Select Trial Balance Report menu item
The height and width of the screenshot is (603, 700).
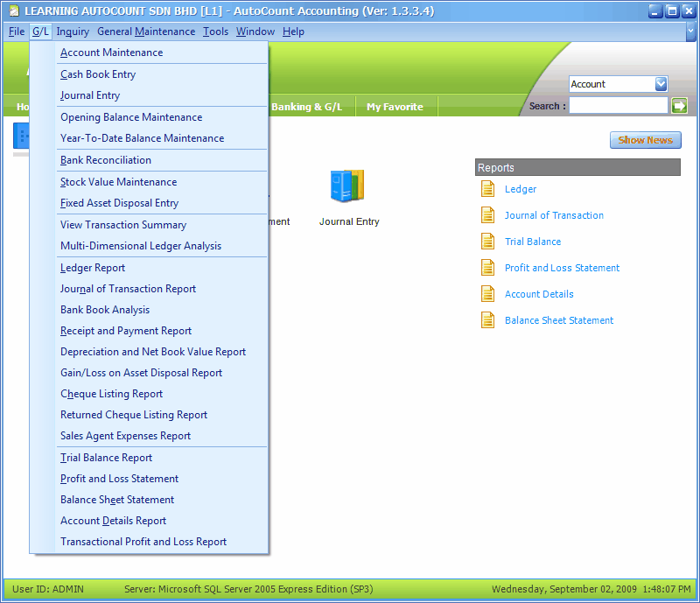click(x=162, y=458)
